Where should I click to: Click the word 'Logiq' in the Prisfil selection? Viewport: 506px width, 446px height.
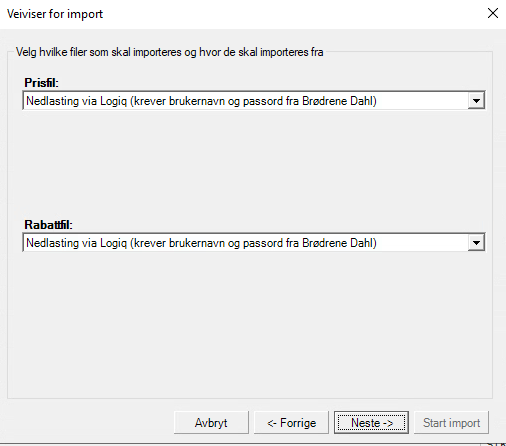(x=113, y=101)
